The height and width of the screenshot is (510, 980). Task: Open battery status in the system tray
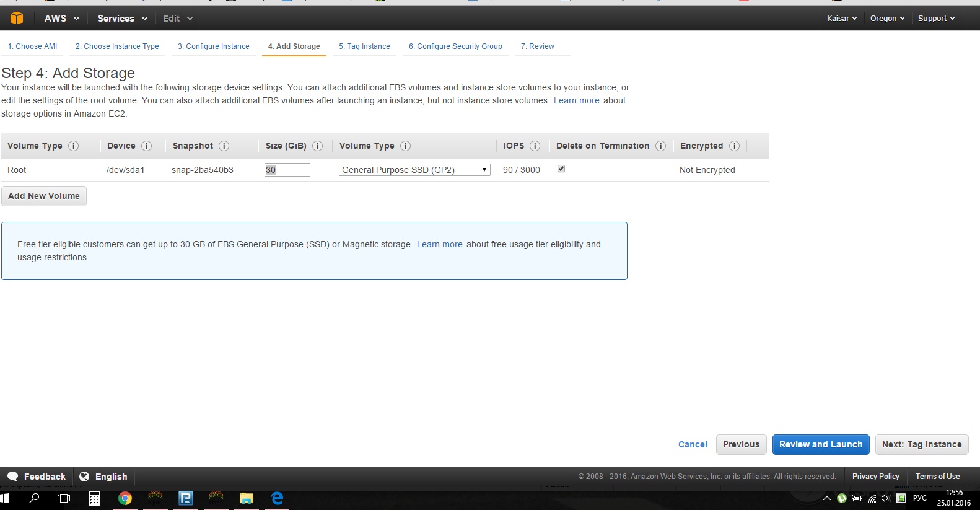[857, 498]
